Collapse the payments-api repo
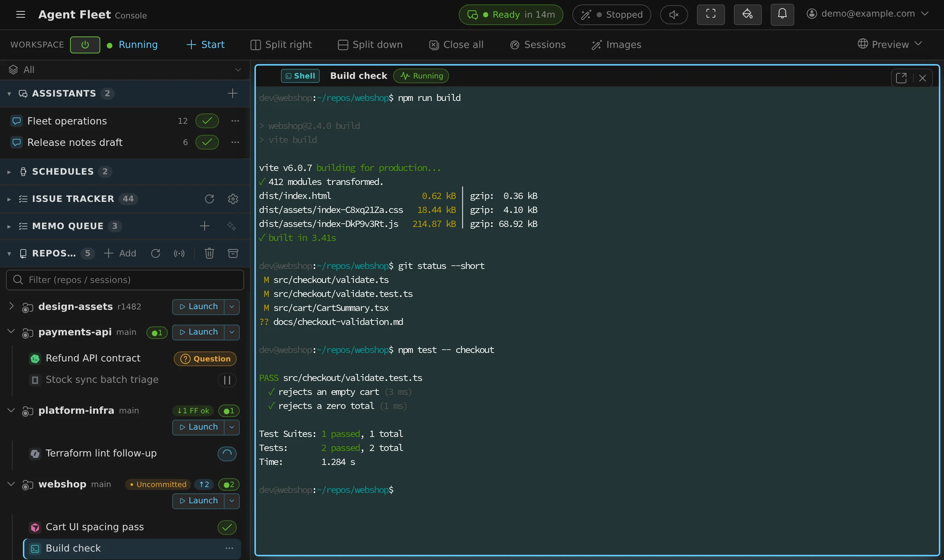The height and width of the screenshot is (560, 944). pos(11,331)
